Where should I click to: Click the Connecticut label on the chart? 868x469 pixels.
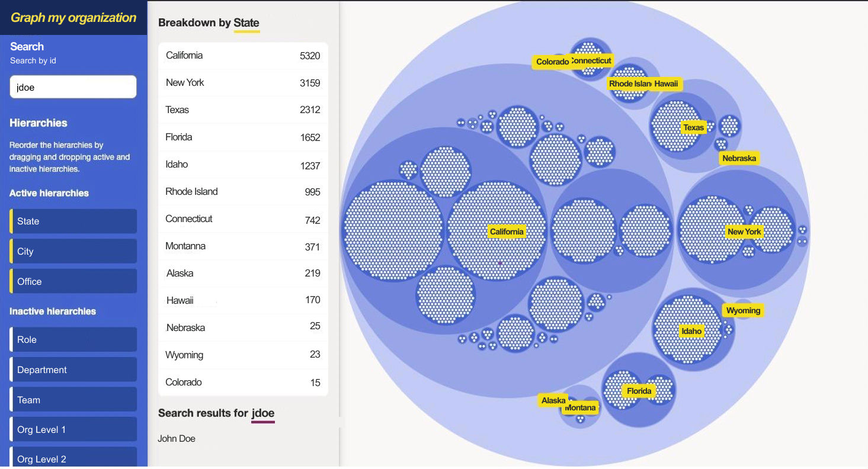point(591,60)
